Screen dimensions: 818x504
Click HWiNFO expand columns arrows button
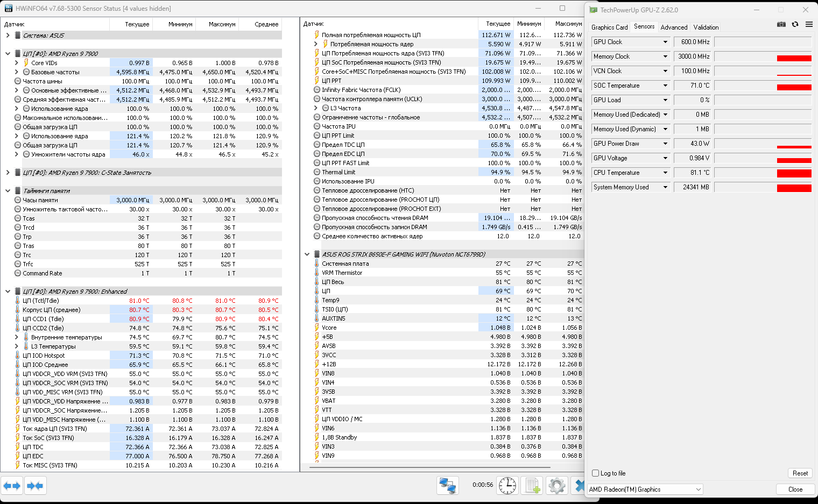[x=12, y=486]
